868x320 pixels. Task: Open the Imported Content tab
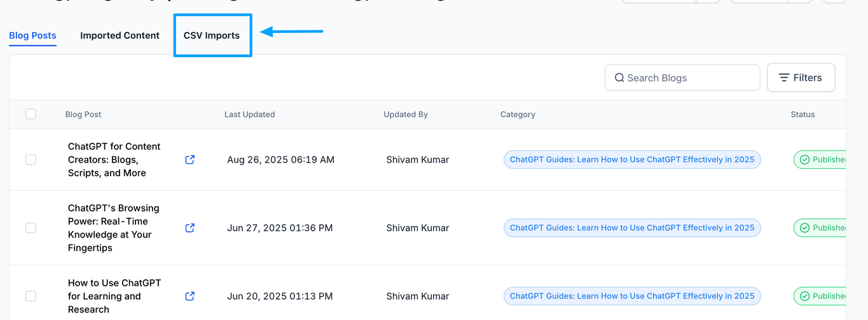click(120, 36)
